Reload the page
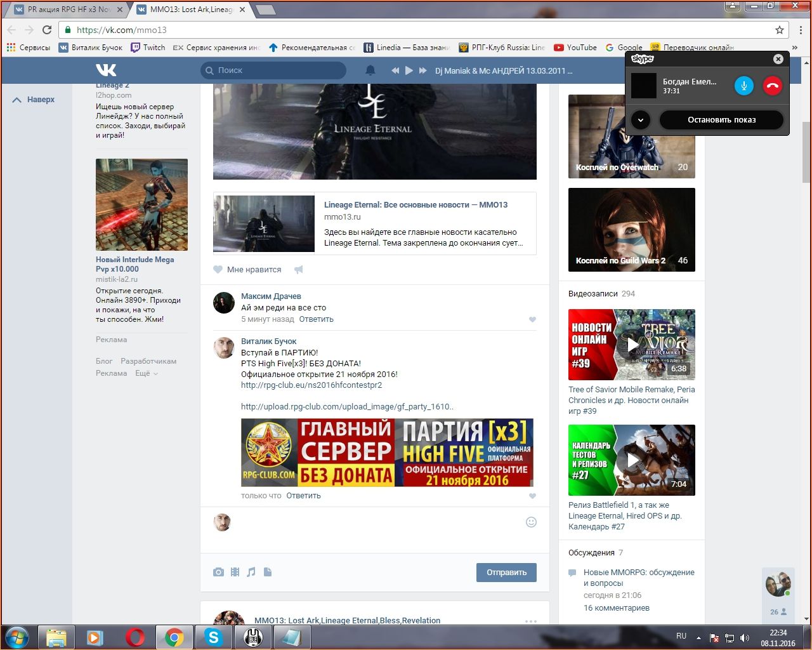Screen dimensions: 812x650 [47, 30]
